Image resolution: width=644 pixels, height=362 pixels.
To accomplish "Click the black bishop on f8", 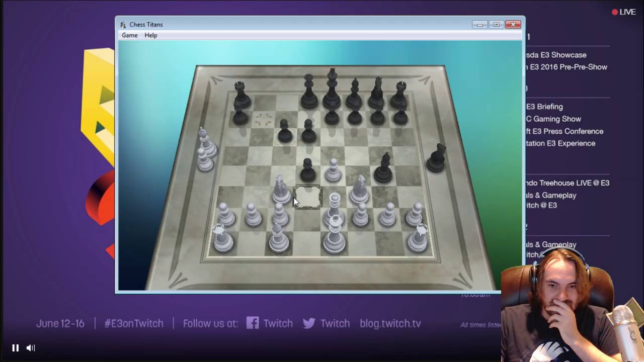I will tap(354, 94).
